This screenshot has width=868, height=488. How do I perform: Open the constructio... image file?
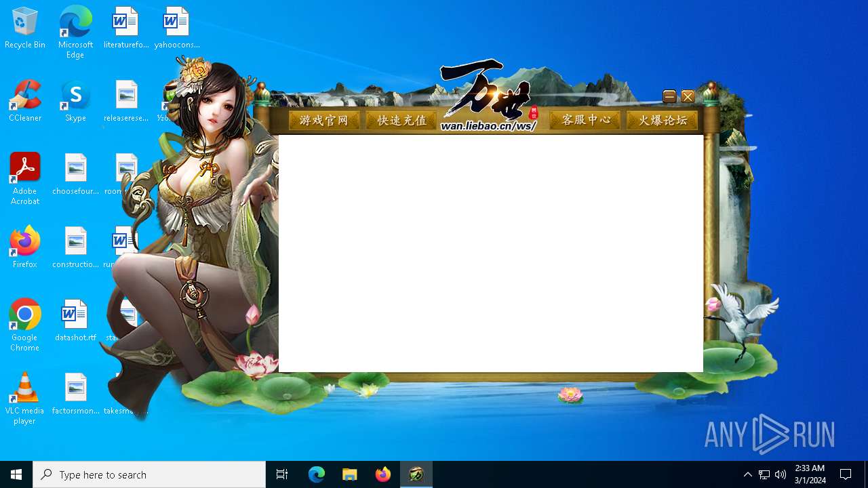75,248
